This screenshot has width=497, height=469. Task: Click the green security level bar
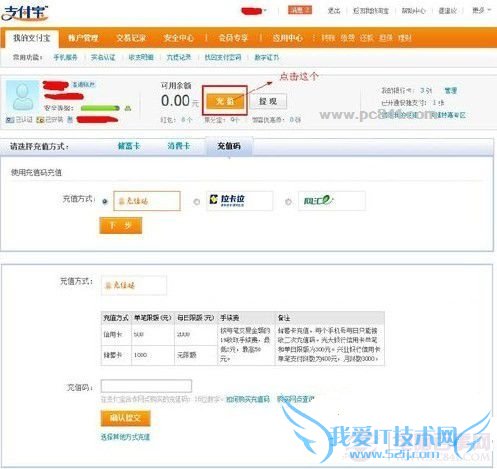point(100,108)
